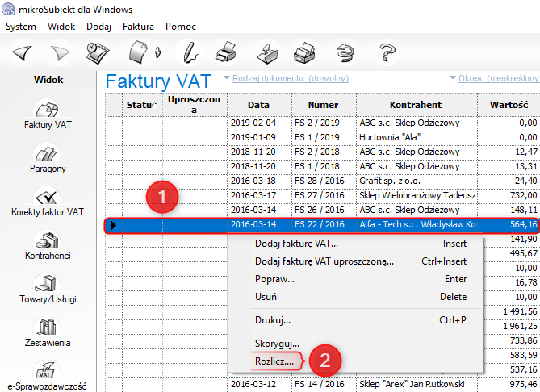The height and width of the screenshot is (392, 540).
Task: Click the folder with arrow toolbar icon
Action: [268, 53]
